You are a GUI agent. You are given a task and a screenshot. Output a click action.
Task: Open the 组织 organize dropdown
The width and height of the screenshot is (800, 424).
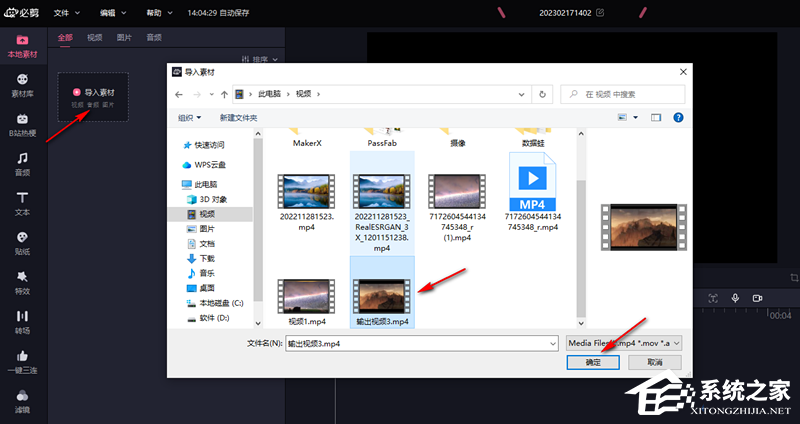coord(189,118)
